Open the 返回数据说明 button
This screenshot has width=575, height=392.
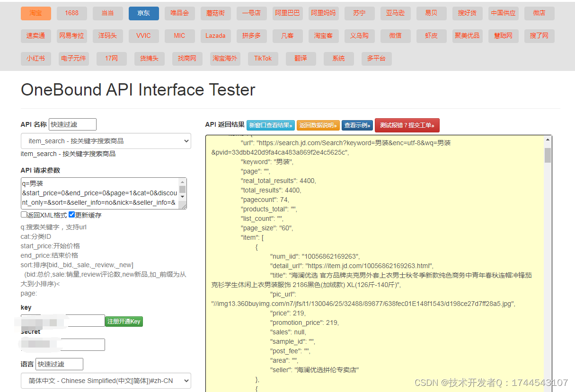coord(318,125)
